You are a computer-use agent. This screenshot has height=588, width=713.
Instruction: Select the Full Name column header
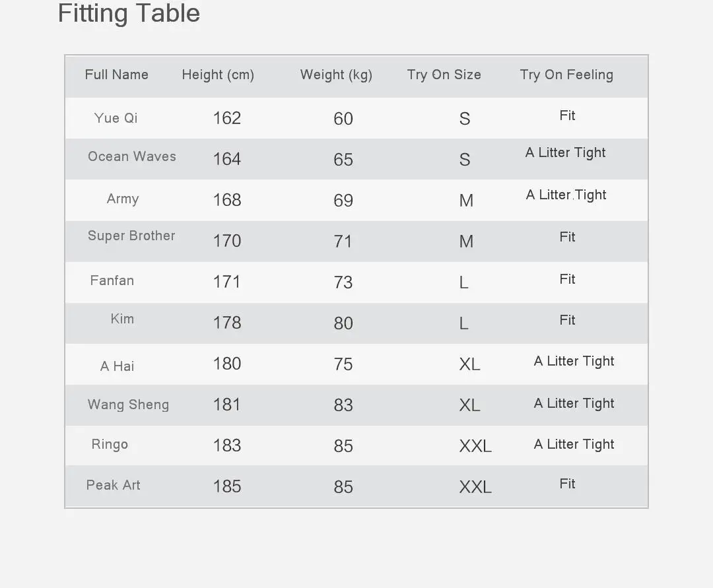tap(116, 75)
